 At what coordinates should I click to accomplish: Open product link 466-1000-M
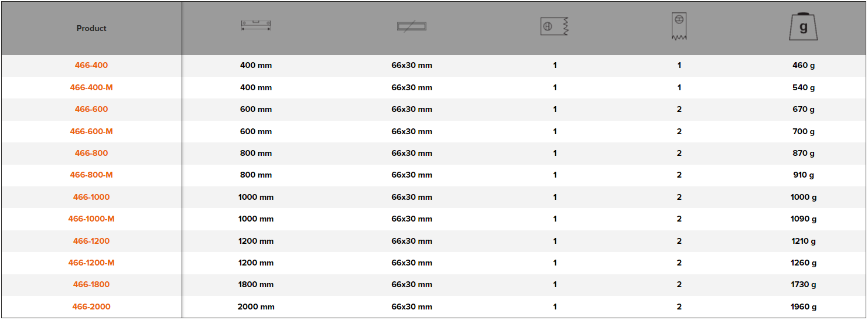click(91, 219)
